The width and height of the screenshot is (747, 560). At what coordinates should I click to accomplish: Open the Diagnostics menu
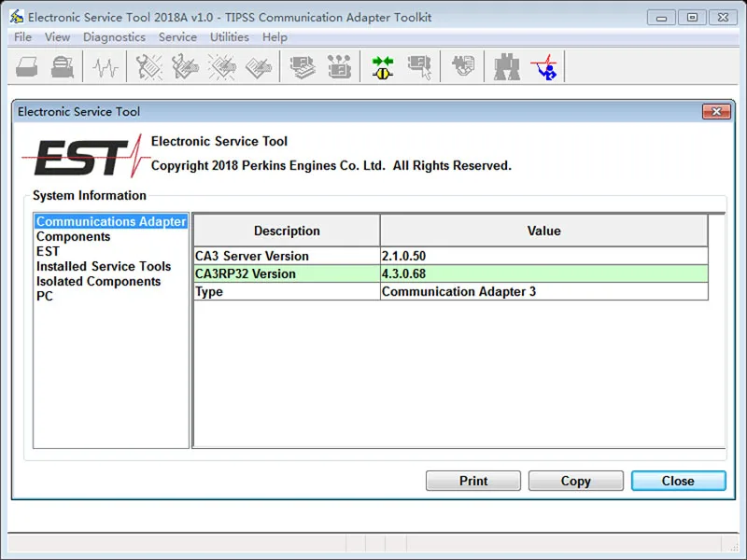pyautogui.click(x=114, y=37)
